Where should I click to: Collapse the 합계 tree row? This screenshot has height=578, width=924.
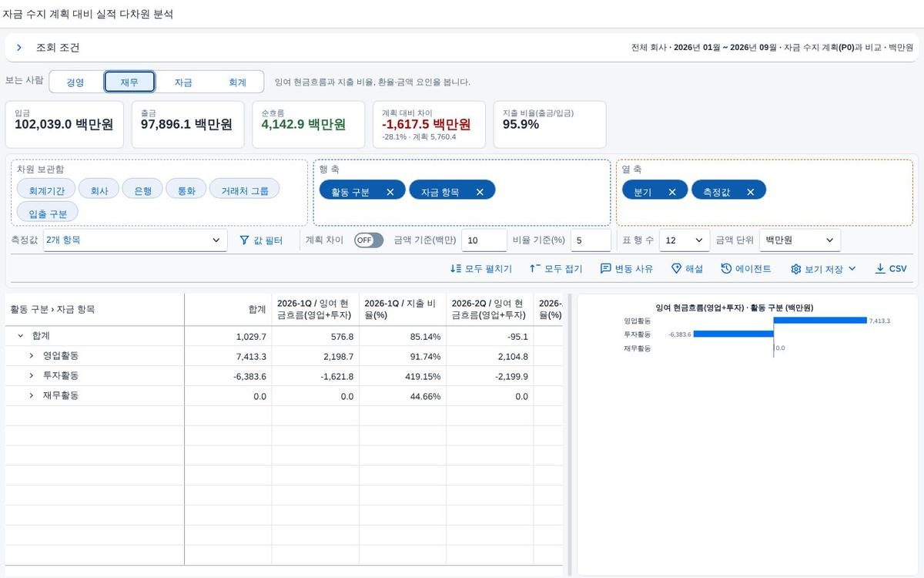pos(20,336)
